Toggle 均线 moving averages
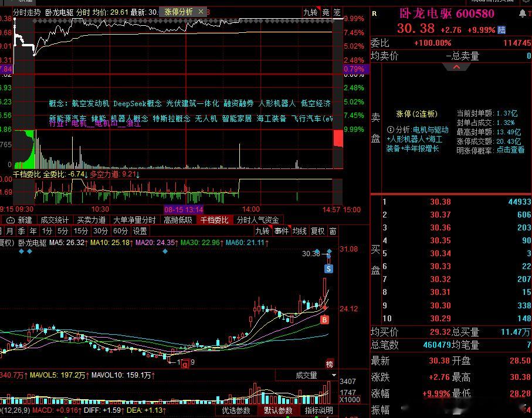This screenshot has width=532, height=418. point(300,231)
